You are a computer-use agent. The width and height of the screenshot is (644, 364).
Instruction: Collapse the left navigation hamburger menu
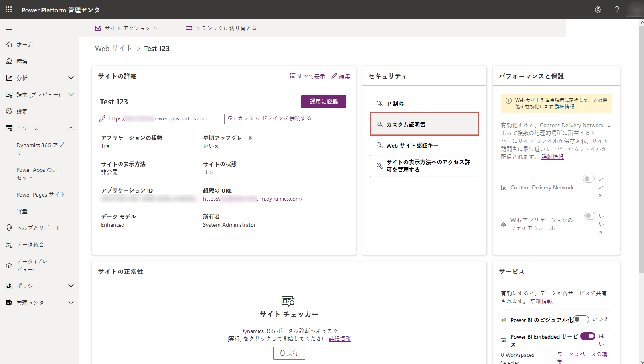9,28
